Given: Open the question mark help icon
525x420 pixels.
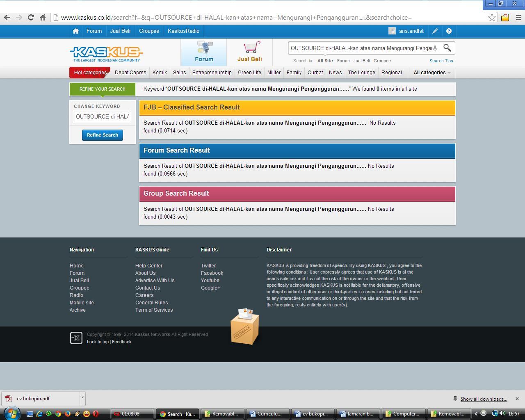Looking at the screenshot, I should [x=449, y=31].
